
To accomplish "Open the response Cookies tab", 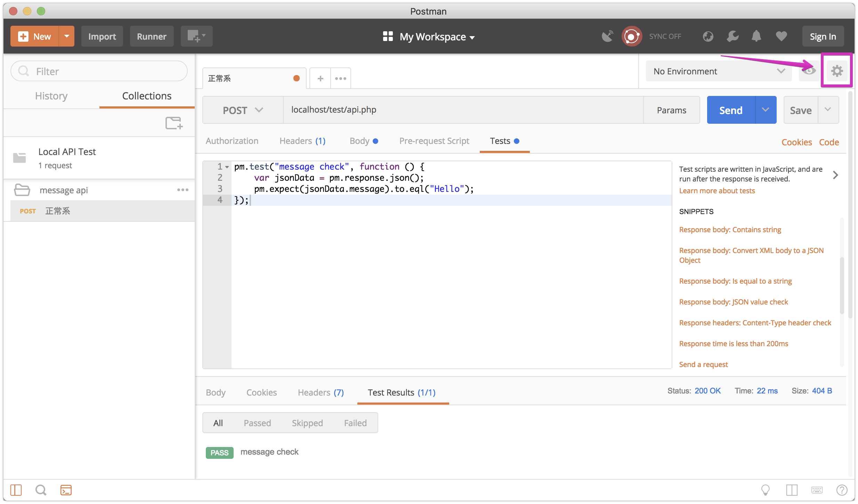I will (x=261, y=392).
